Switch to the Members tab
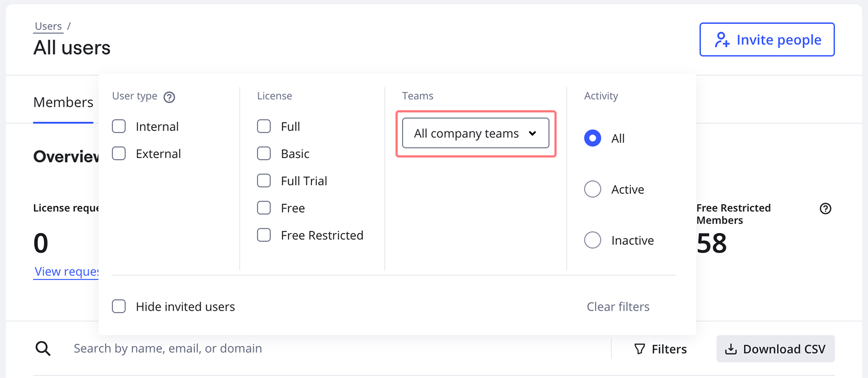Image resolution: width=868 pixels, height=378 pixels. (63, 103)
